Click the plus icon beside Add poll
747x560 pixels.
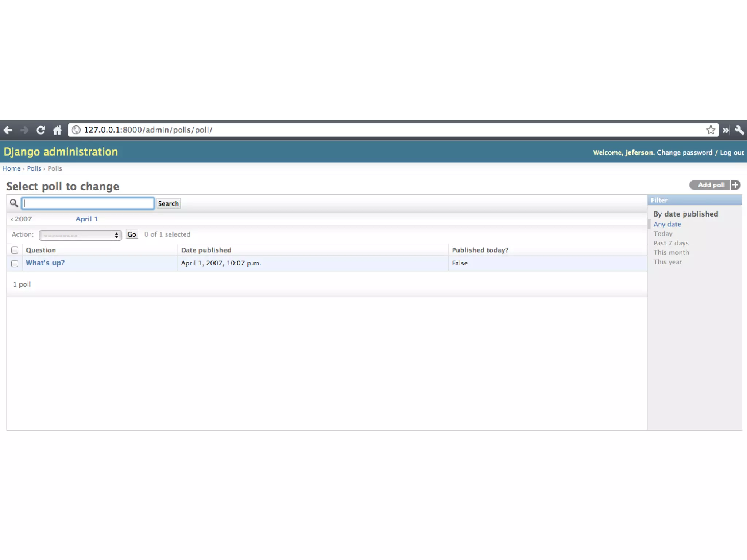[x=735, y=185]
